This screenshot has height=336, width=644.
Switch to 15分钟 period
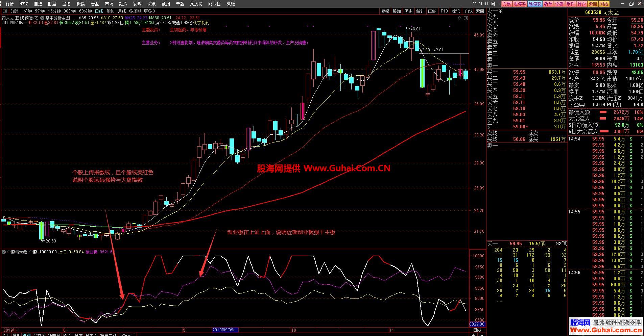click(54, 11)
